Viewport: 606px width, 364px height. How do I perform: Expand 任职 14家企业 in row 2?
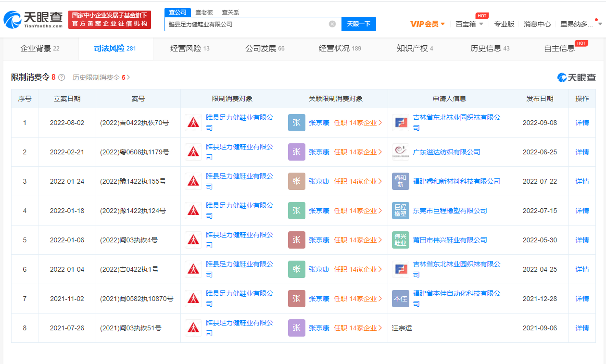click(x=358, y=152)
